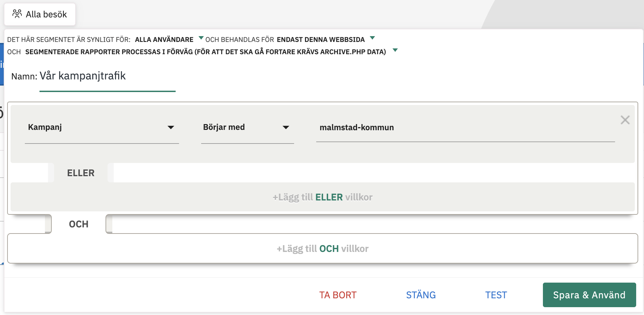Open the green arrow next to ALLA ANVÄNDARE
The image size is (644, 315).
(x=200, y=38)
